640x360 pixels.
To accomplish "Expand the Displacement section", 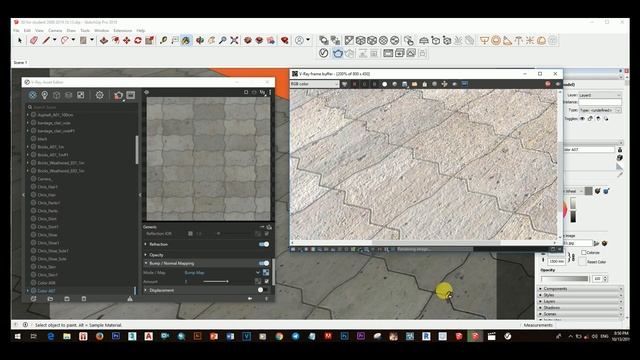I will [x=146, y=290].
